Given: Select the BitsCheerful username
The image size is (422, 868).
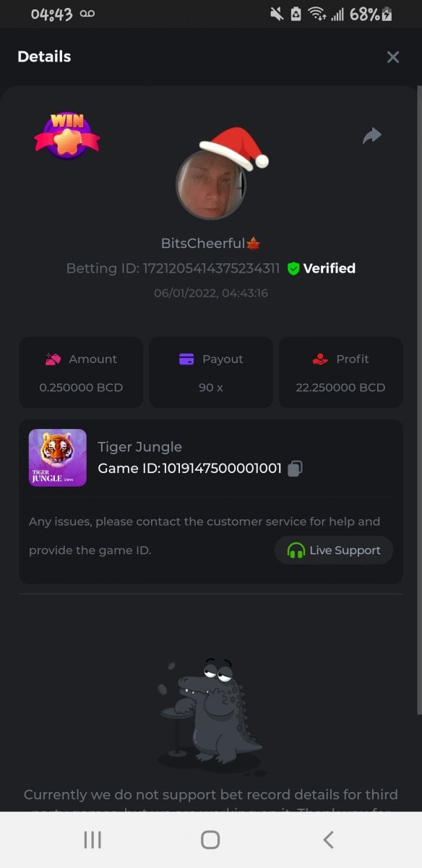Looking at the screenshot, I should (203, 244).
